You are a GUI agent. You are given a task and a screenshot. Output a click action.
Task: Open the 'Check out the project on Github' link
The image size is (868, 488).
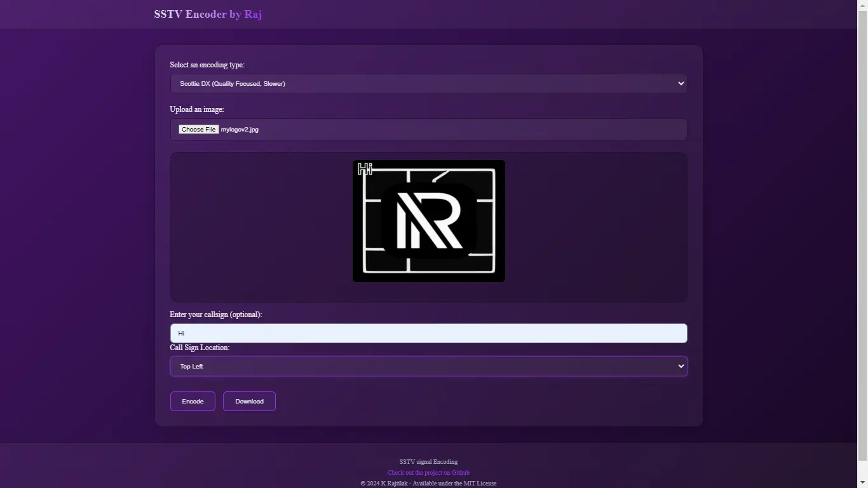(428, 473)
